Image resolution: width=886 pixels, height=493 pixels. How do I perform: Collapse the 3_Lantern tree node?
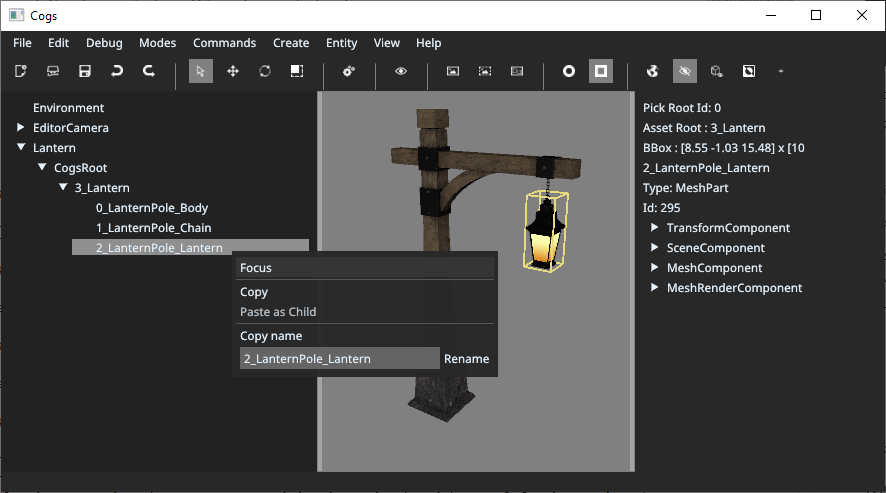tap(63, 187)
